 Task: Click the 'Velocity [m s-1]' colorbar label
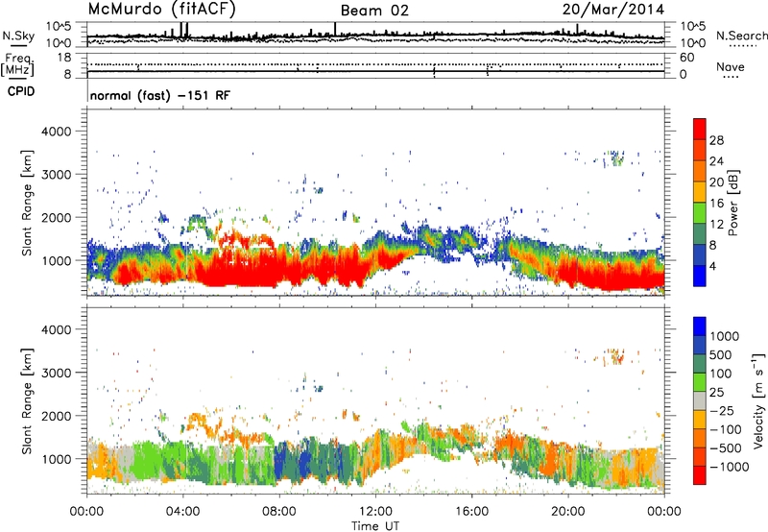(x=758, y=400)
